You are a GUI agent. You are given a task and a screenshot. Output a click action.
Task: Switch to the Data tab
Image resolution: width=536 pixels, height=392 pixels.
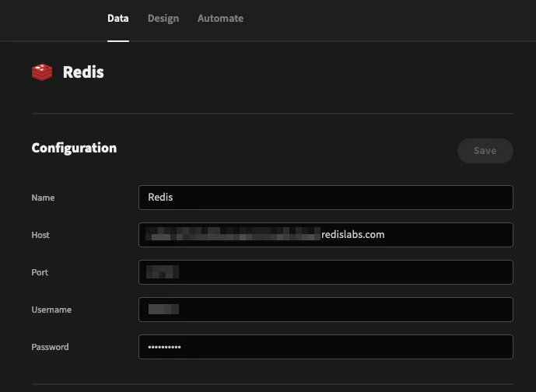click(118, 19)
